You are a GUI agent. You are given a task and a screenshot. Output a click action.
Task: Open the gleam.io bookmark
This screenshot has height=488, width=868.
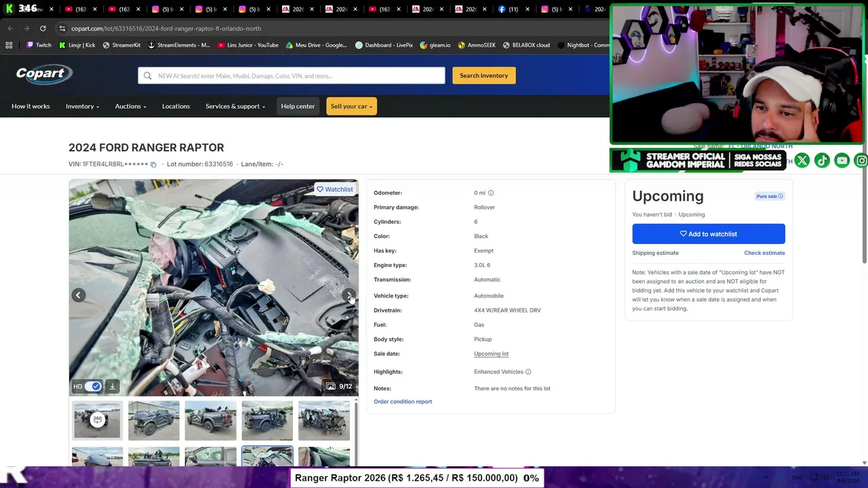(x=435, y=45)
